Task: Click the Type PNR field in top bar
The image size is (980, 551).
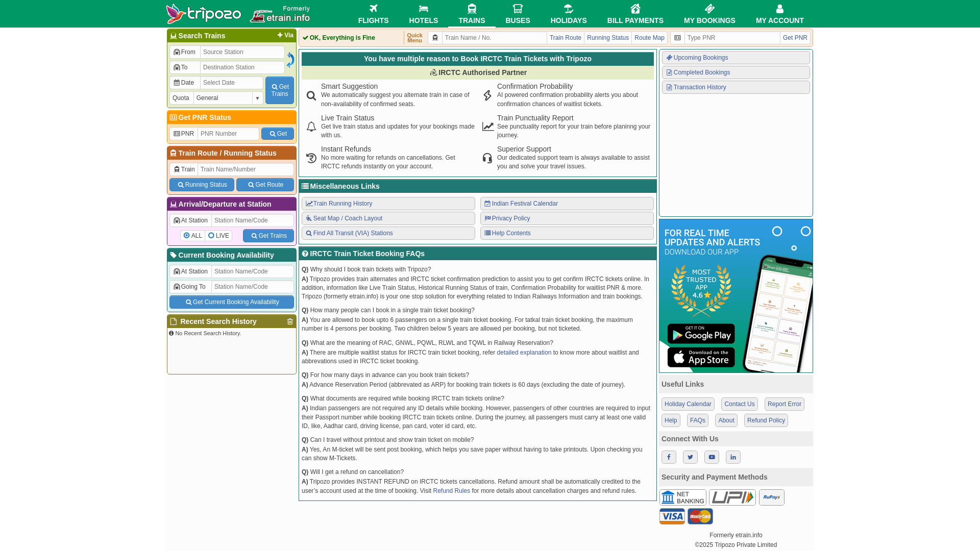Action: click(732, 38)
